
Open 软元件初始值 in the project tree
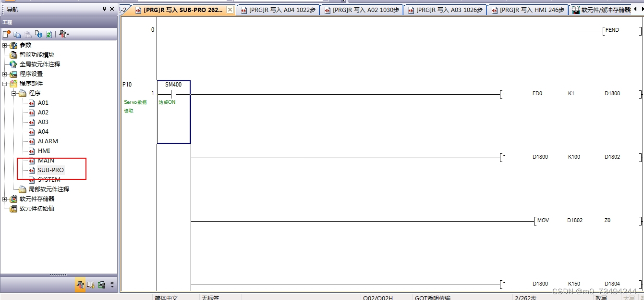pyautogui.click(x=37, y=209)
